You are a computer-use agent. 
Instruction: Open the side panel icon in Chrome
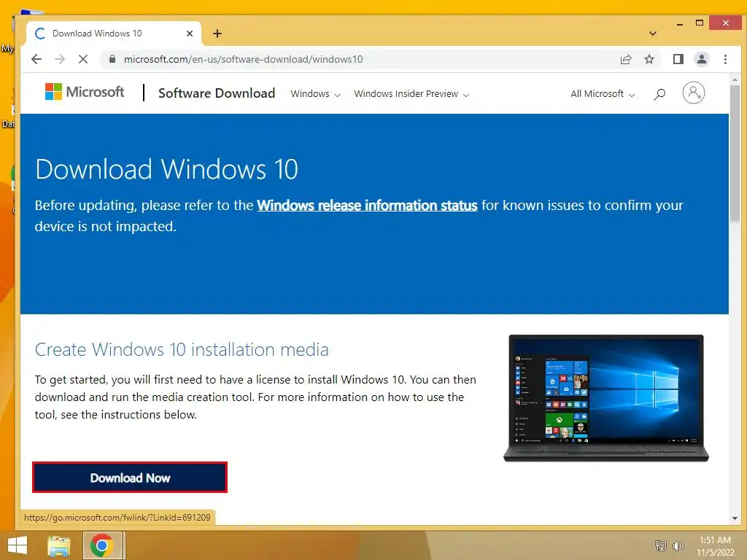click(x=678, y=59)
